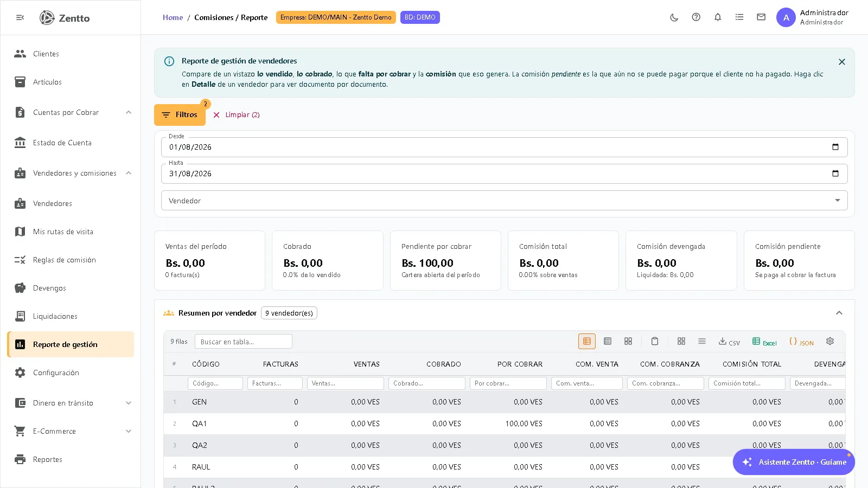Click the QA1 row code cell
The image size is (868, 488).
coord(199,423)
